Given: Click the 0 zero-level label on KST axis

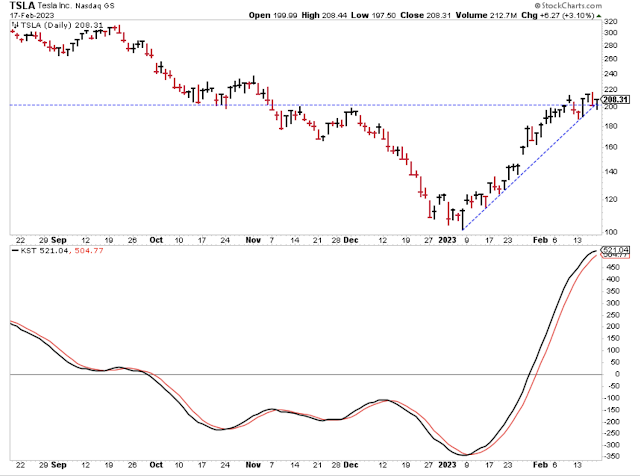Looking at the screenshot, I should pos(617,374).
